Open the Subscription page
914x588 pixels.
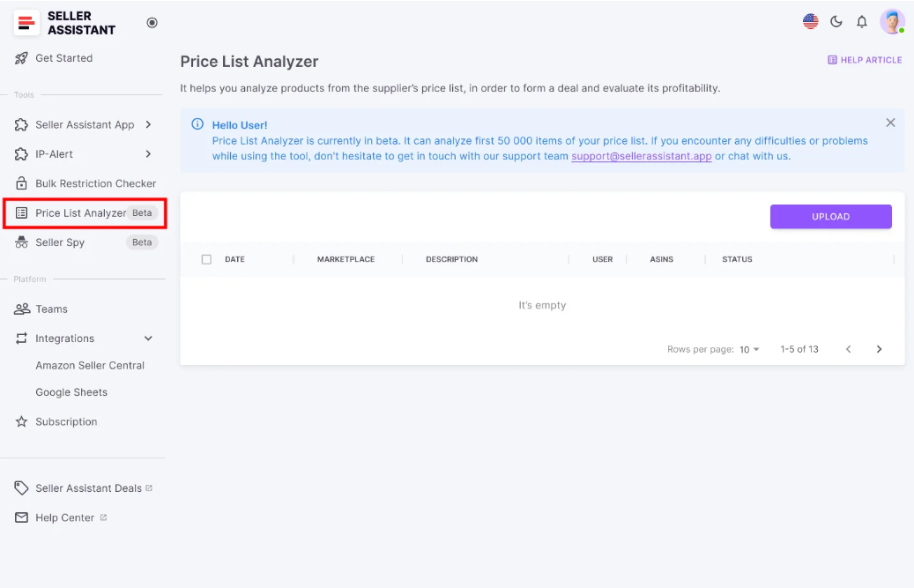(x=64, y=421)
